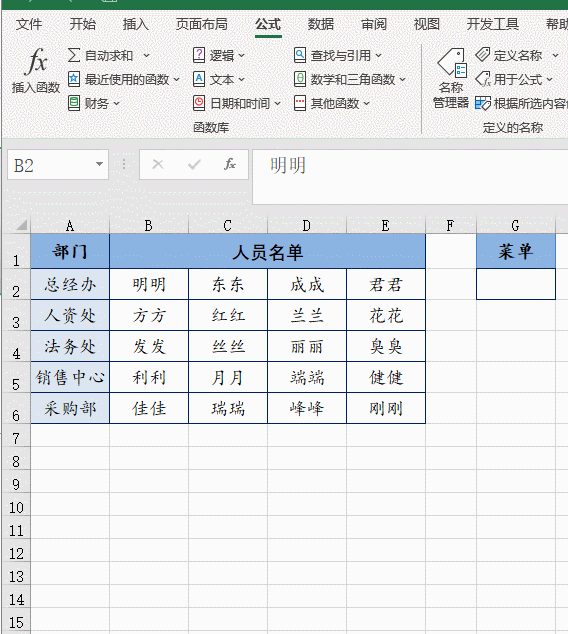This screenshot has width=568, height=634.
Task: Open the 逻辑 functions icon
Action: tap(198, 55)
